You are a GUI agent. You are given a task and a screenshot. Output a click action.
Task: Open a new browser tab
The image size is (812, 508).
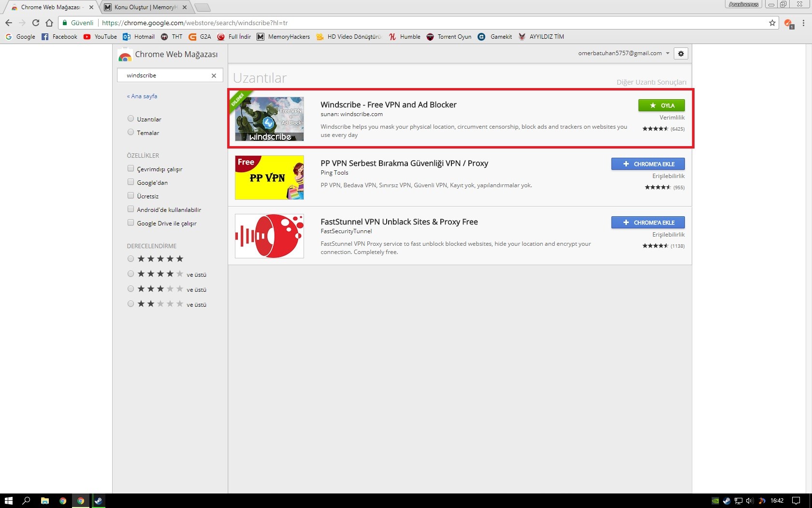(x=203, y=7)
